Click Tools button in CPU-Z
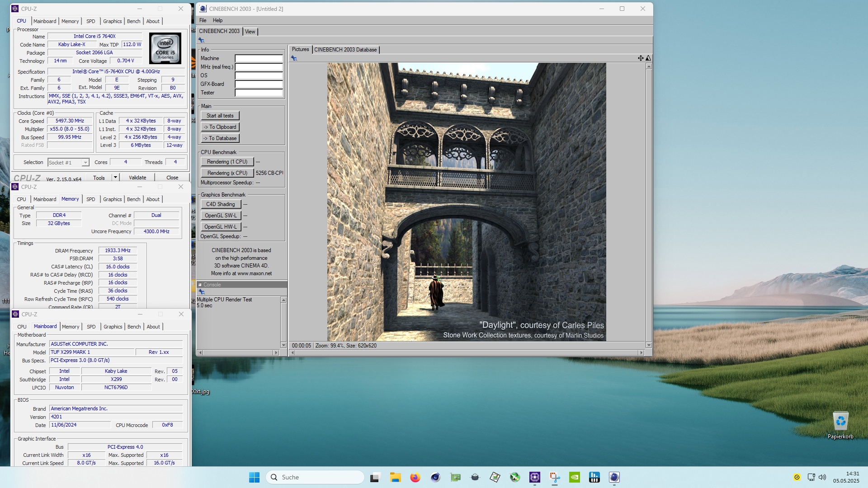This screenshot has height=488, width=868. 99,178
